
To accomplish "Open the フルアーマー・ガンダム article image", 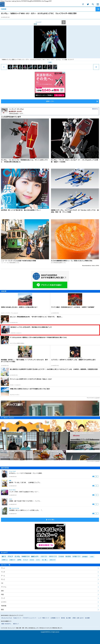I will point(75,139).
